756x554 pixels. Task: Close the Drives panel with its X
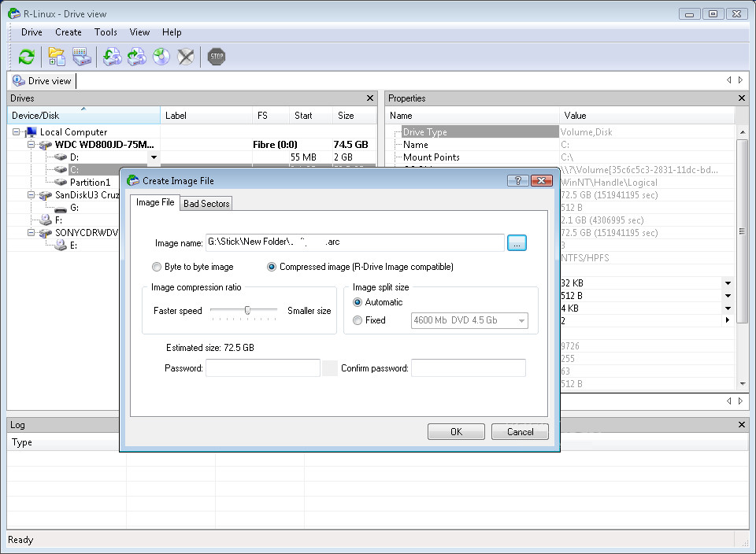(370, 98)
